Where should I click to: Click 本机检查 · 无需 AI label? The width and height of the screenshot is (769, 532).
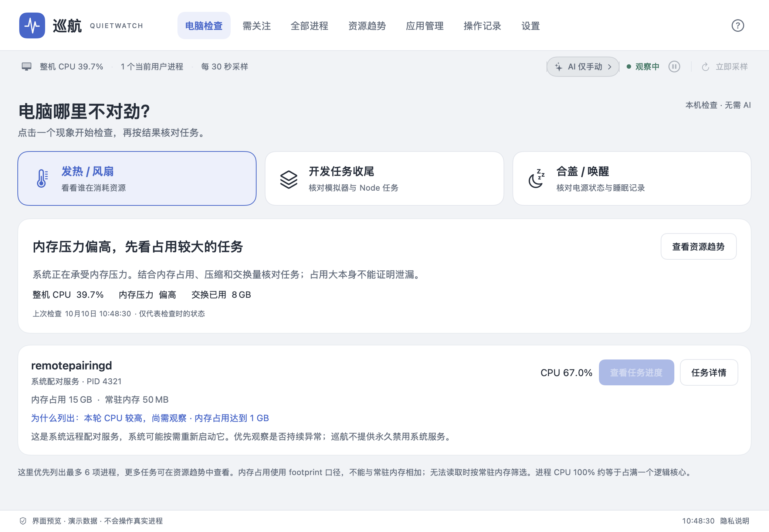pyautogui.click(x=718, y=105)
